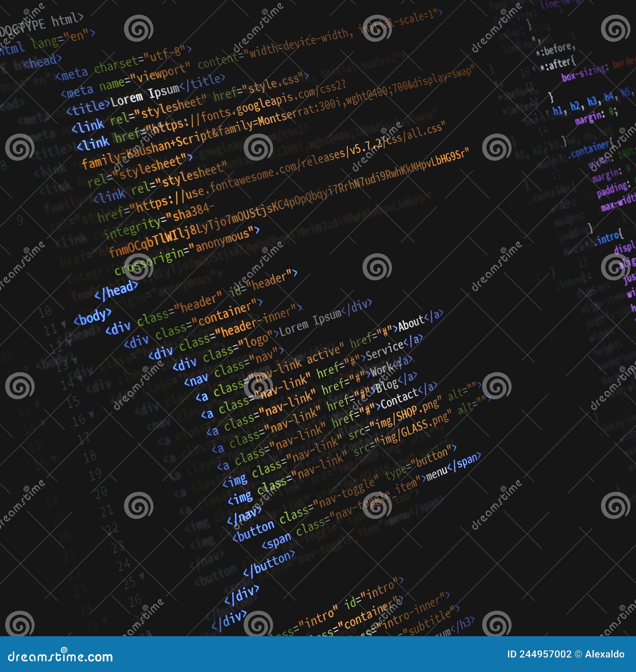Screen dimensions: 636x672
Task: Click the Service nav link text
Action: pos(384,350)
